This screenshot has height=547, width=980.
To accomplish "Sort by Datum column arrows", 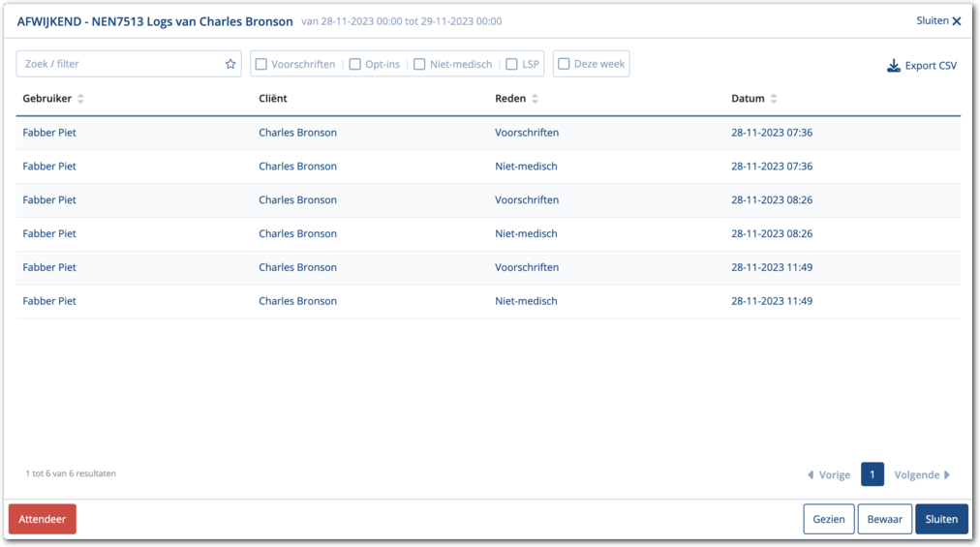I will pyautogui.click(x=774, y=99).
